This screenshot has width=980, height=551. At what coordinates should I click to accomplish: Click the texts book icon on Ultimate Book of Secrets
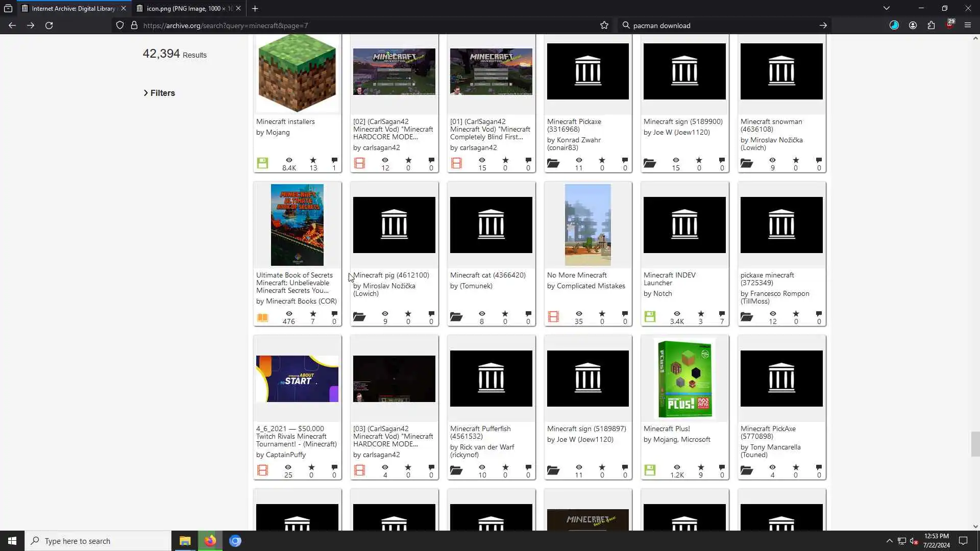pos(262,317)
